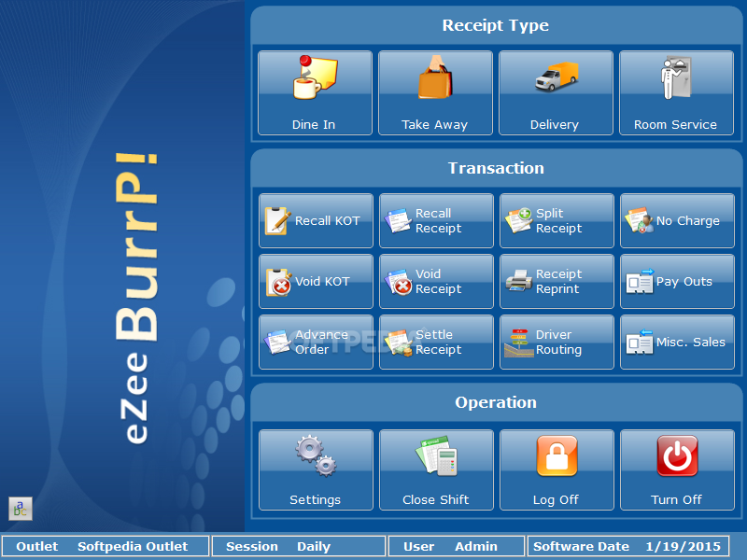
Task: Turn Off the application
Action: [678, 470]
